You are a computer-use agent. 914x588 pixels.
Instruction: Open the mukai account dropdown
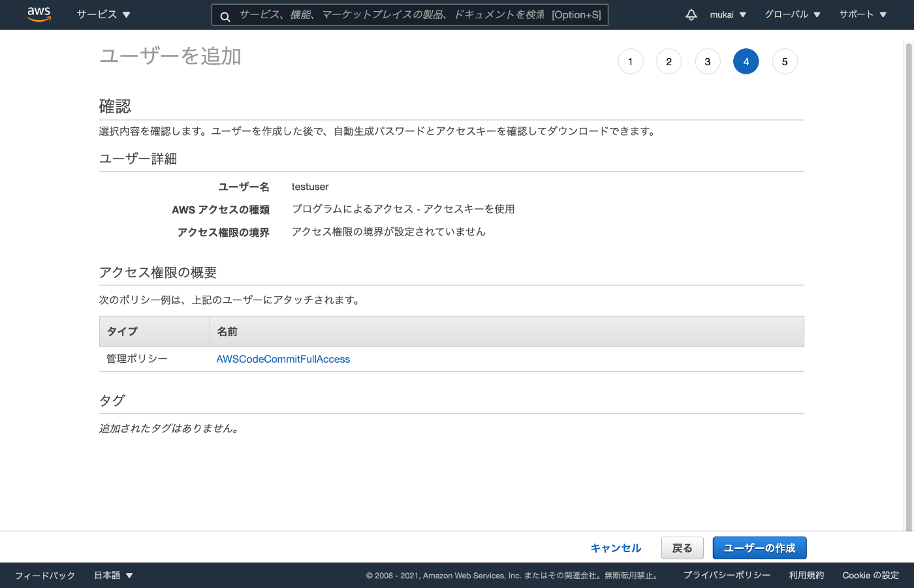728,14
